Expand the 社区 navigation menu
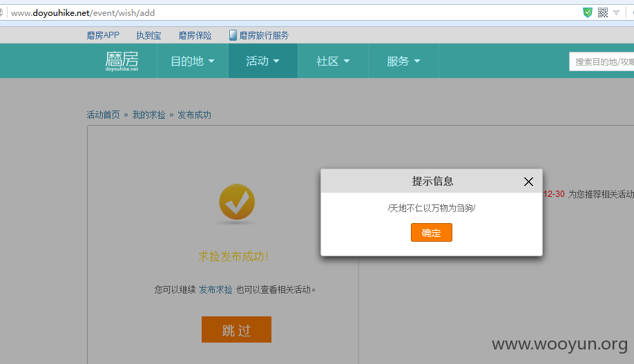This screenshot has height=364, width=634. [x=333, y=61]
